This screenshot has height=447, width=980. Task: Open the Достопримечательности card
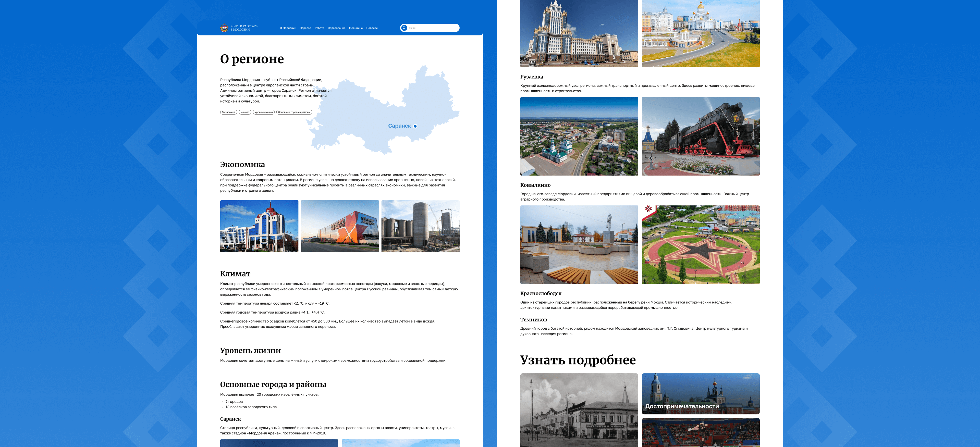point(700,394)
